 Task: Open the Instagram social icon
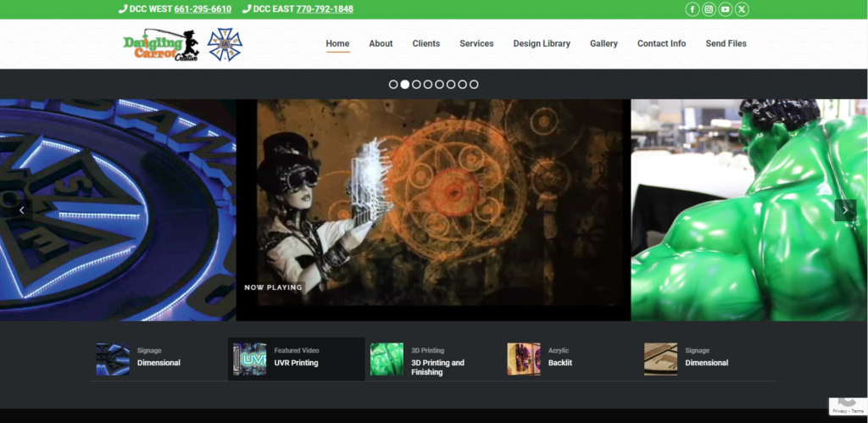coord(709,9)
